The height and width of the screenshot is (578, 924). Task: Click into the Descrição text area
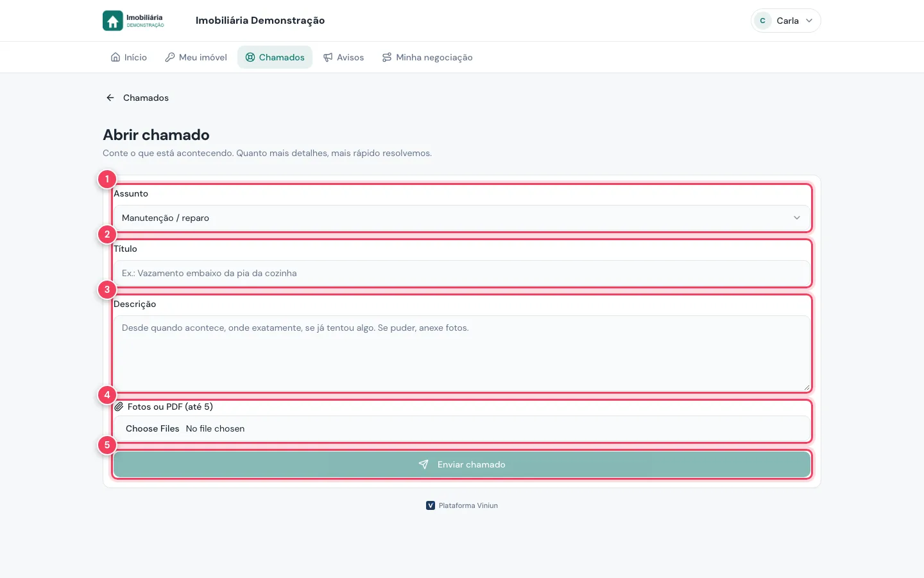click(x=461, y=353)
